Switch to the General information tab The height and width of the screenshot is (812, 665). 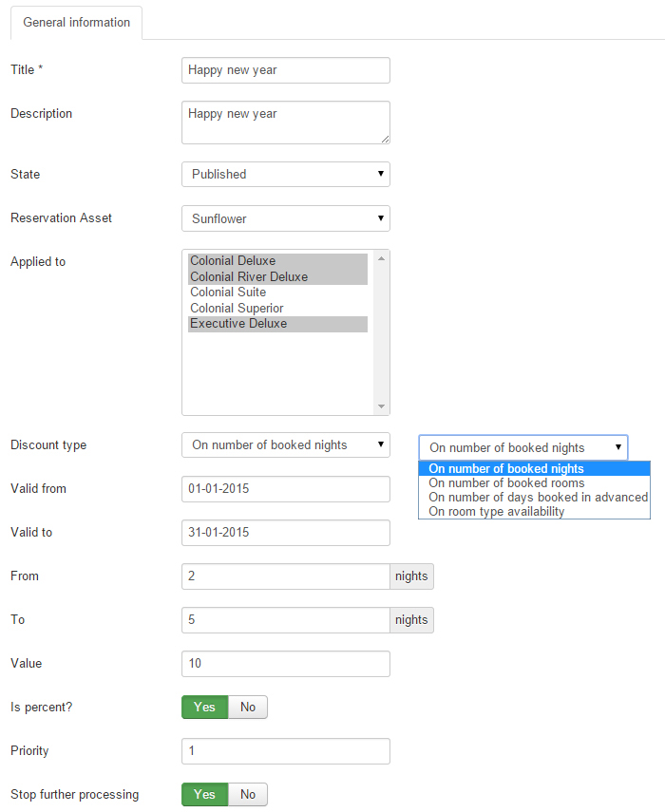point(76,23)
